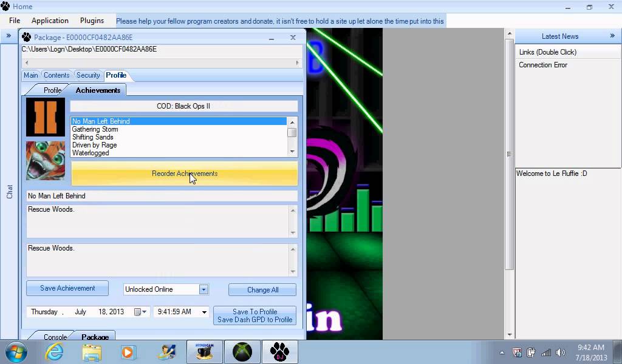This screenshot has width=622, height=364.
Task: Collapse the Latest News panel chevron
Action: [612, 36]
